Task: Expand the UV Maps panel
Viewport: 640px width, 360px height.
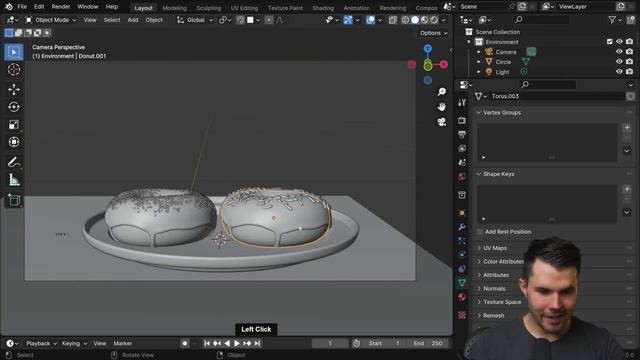Action: (x=479, y=248)
